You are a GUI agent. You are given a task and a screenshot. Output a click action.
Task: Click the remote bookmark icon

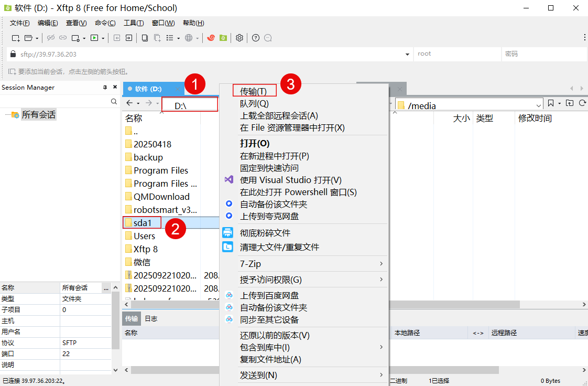click(551, 103)
